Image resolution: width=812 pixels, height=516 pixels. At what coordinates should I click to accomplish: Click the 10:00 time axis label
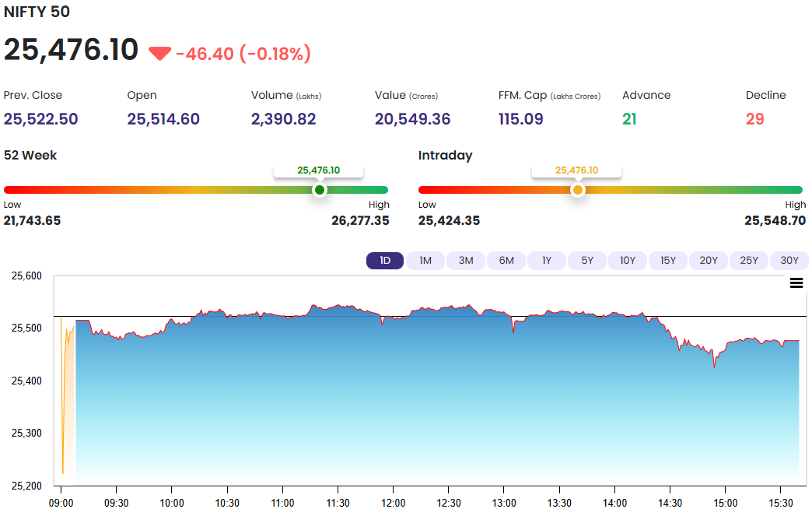(172, 503)
